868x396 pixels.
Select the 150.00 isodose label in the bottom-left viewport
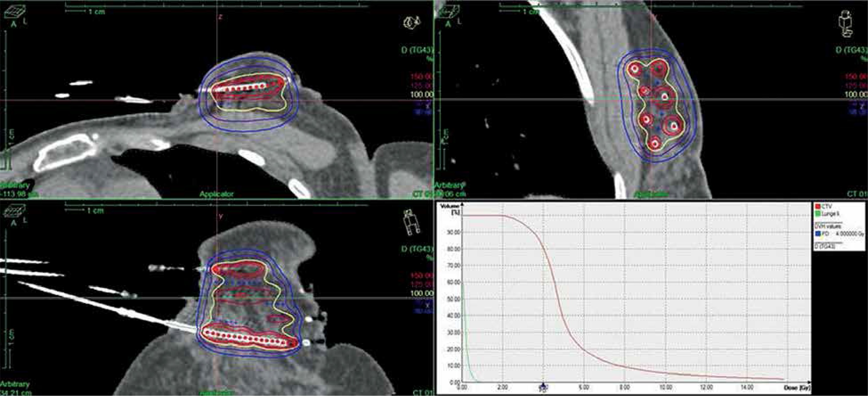point(422,276)
